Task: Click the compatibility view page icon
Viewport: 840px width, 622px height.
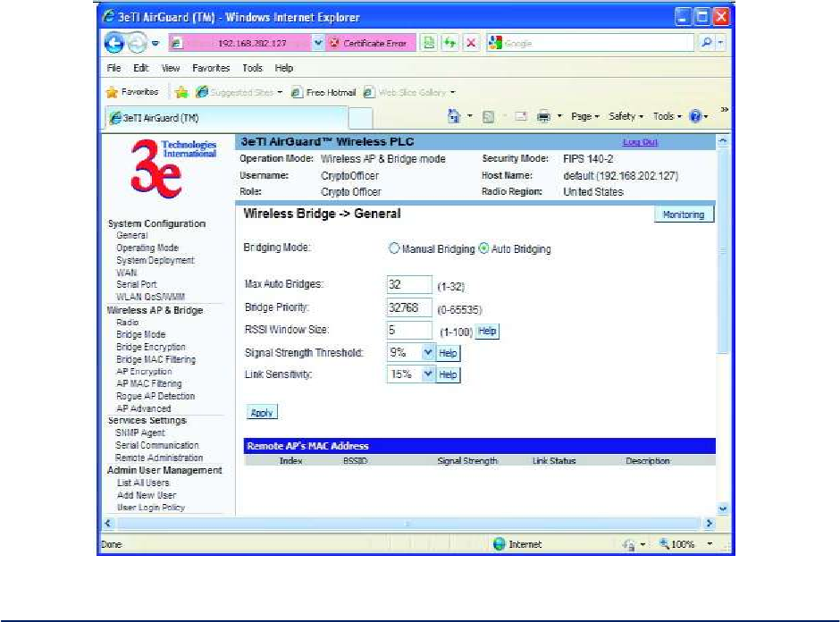Action: pos(429,43)
